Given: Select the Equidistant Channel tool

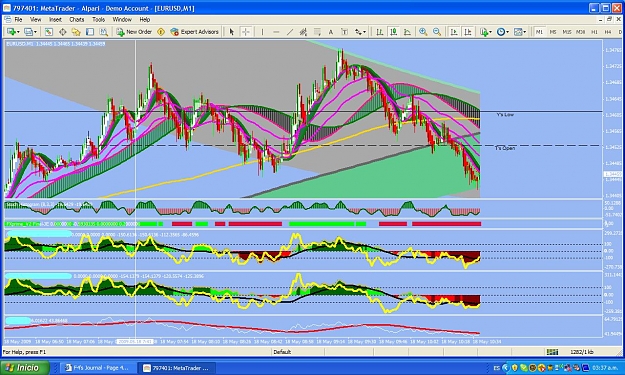Looking at the screenshot, I should click(303, 32).
